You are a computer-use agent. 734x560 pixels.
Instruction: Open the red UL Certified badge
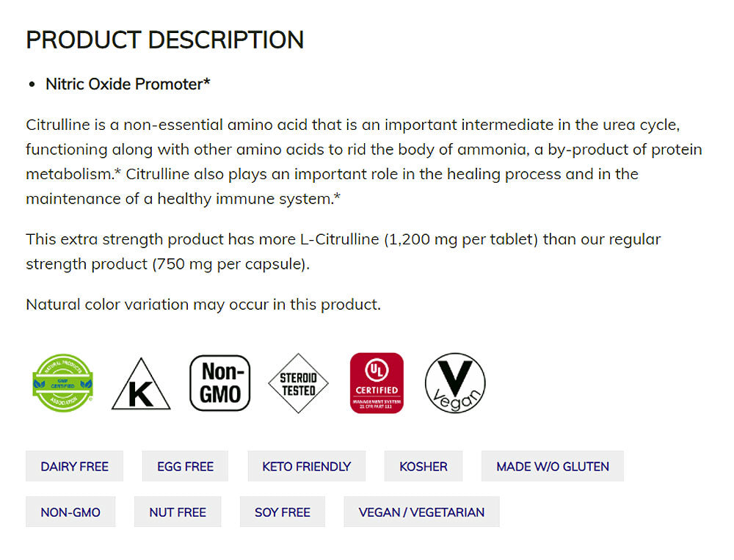377,383
